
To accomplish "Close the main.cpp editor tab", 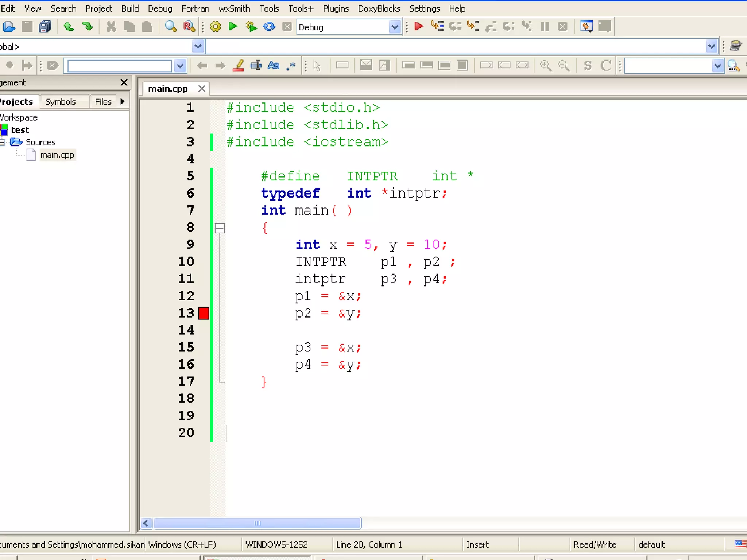I will point(202,89).
